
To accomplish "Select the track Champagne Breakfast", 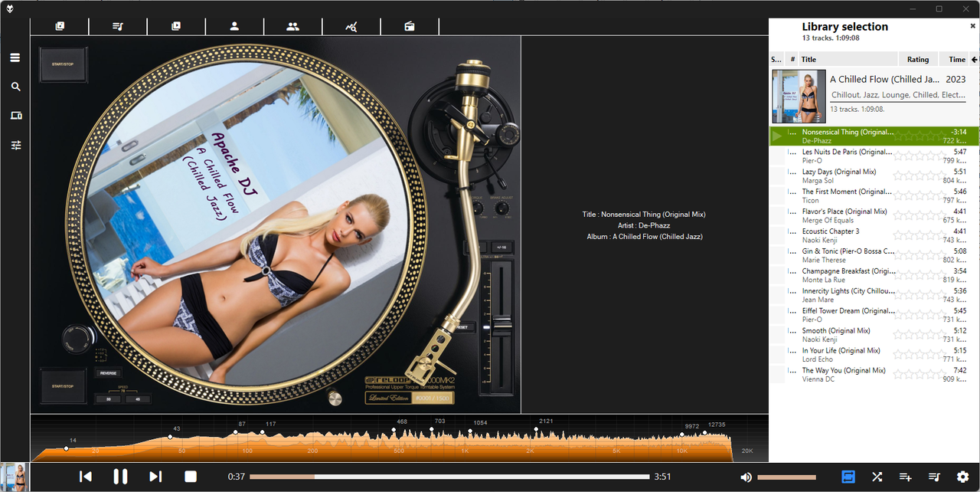I will tap(874, 276).
